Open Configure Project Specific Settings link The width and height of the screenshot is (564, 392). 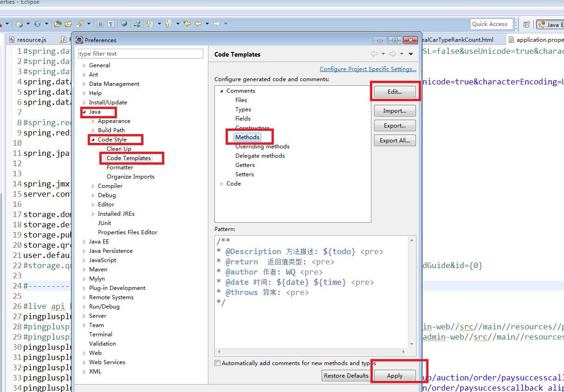368,69
